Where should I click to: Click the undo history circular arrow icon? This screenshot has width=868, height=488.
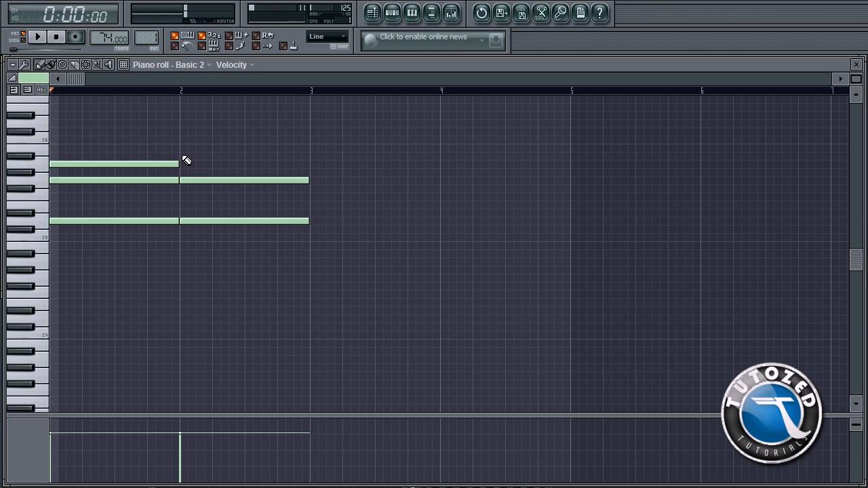click(x=481, y=12)
